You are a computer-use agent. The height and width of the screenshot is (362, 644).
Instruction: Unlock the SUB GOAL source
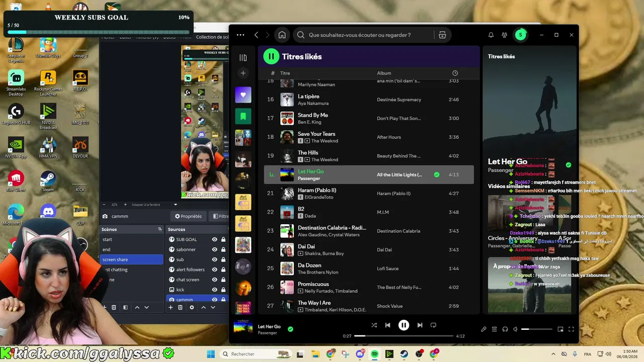coord(223,239)
